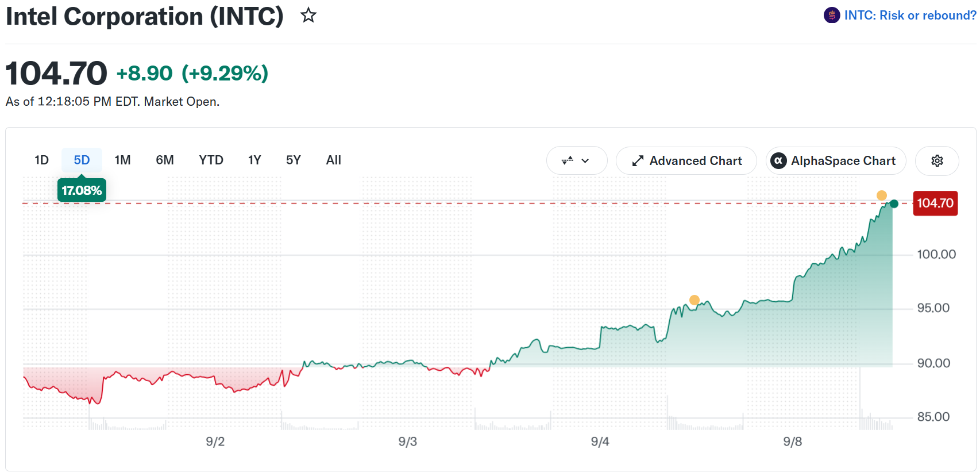The width and height of the screenshot is (980, 476).
Task: Click the yellow event marker near the 9/8 peak
Action: [882, 195]
